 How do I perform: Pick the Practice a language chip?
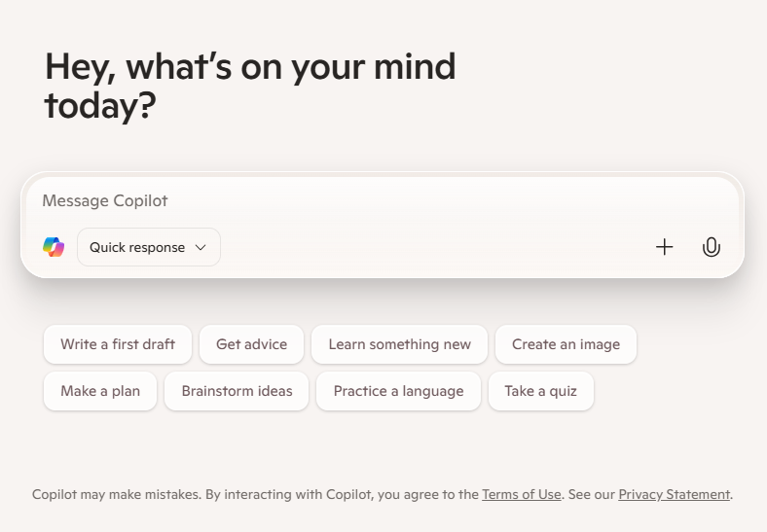point(398,391)
